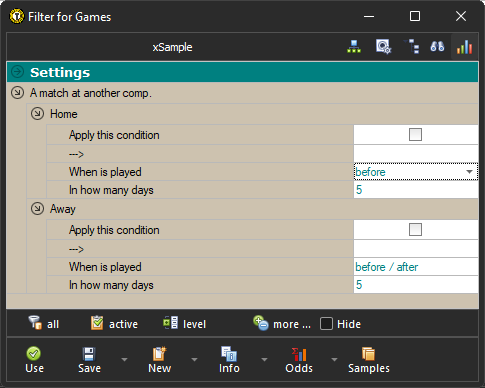Click the colored bar chart icon
485x388 pixels.
point(464,47)
